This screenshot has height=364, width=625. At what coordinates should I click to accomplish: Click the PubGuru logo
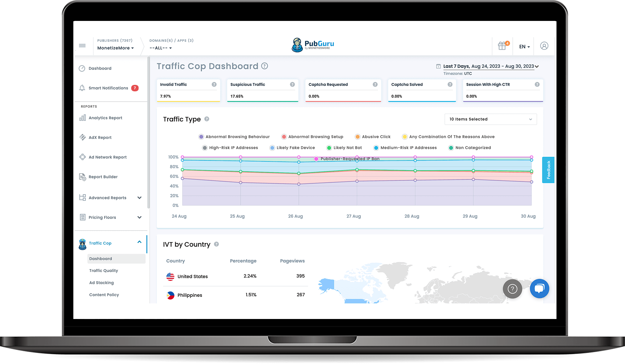[313, 45]
